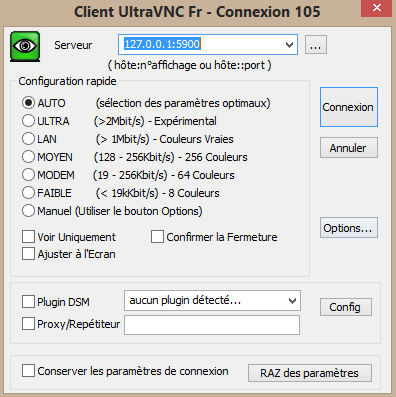Enable the Proxy/Repétiteur checkbox
Viewport: 396px width, 397px height.
(28, 324)
